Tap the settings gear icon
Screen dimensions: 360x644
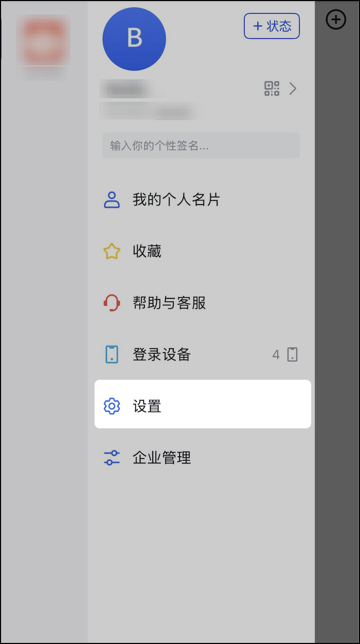112,406
